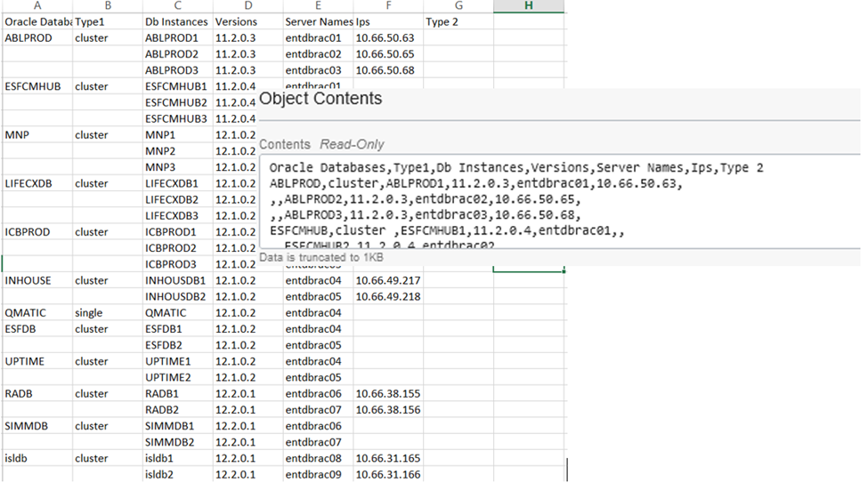
Task: Select the ABLPROD1 instance cell
Action: point(178,37)
